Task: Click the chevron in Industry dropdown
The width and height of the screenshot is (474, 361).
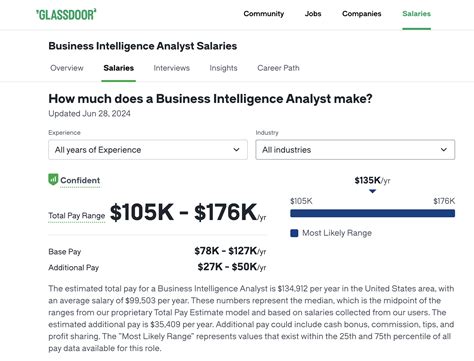Action: pyautogui.click(x=444, y=150)
